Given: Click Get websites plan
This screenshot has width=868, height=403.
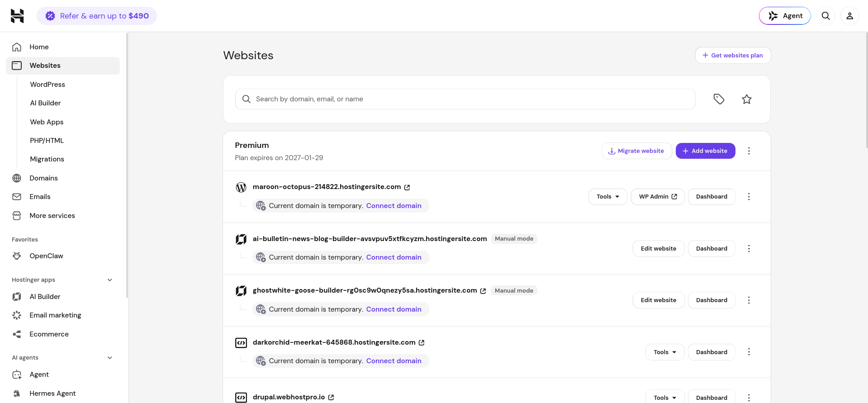Looking at the screenshot, I should point(733,56).
